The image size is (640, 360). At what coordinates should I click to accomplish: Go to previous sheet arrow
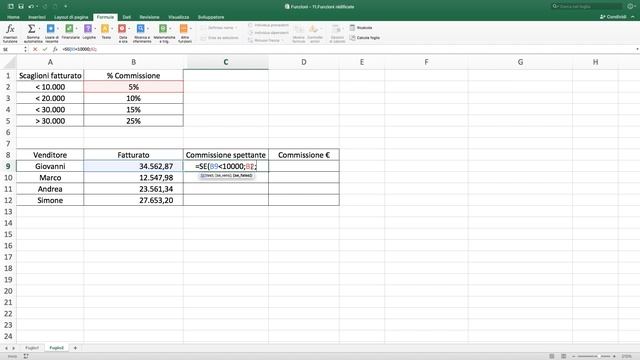(6, 348)
